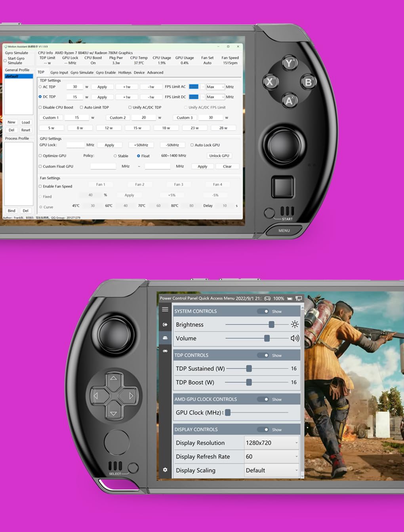Open the Display Scaling Default dropdown
The image size is (404, 532).
tap(272, 470)
